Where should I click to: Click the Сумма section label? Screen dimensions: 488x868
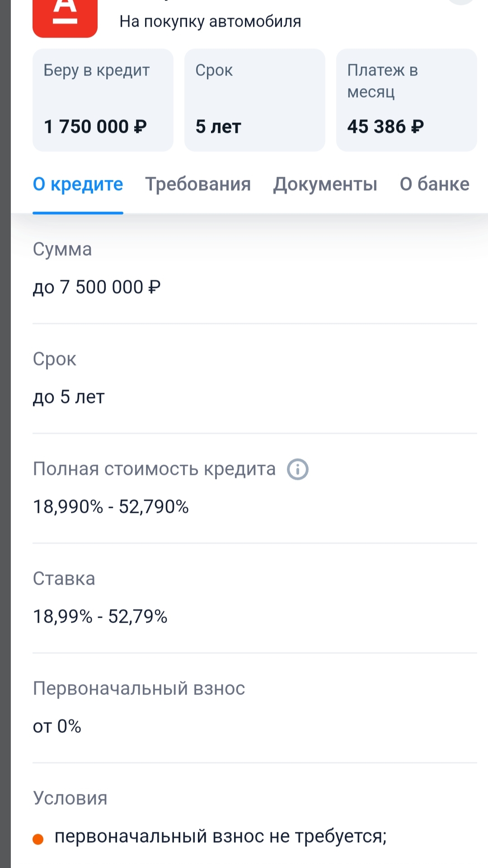(62, 249)
